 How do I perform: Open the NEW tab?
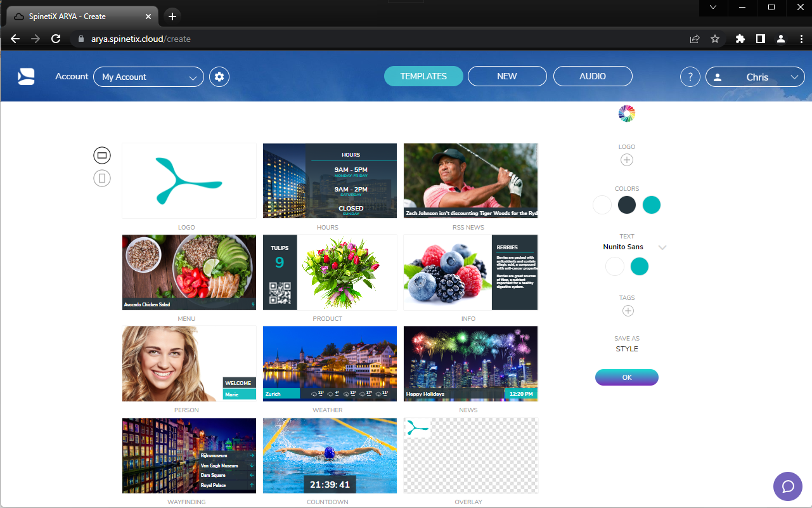pos(507,75)
